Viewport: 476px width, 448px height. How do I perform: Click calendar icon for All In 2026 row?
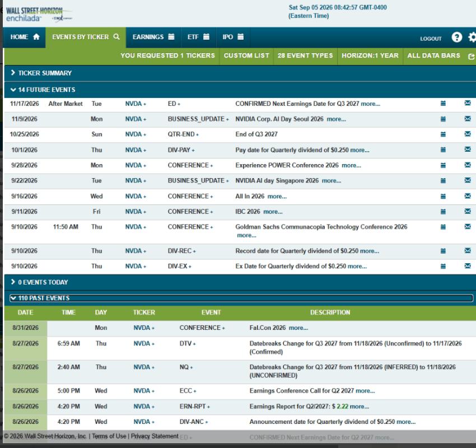(x=443, y=197)
